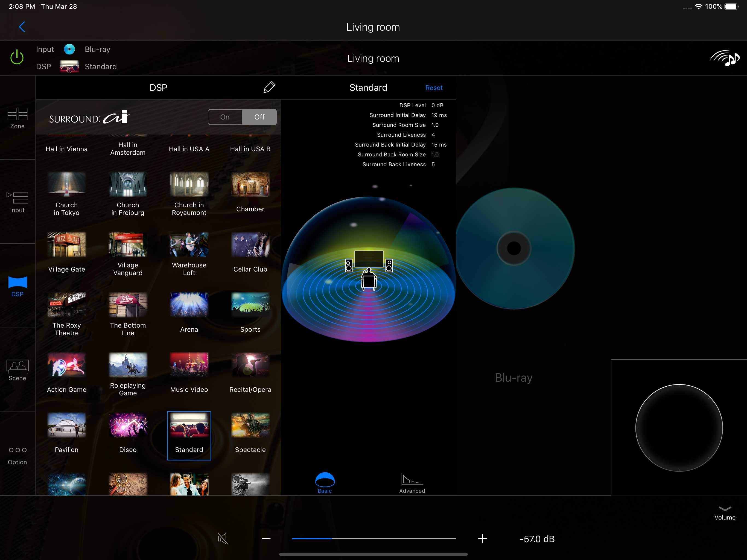Select the Blu-ray input disc icon

point(69,49)
